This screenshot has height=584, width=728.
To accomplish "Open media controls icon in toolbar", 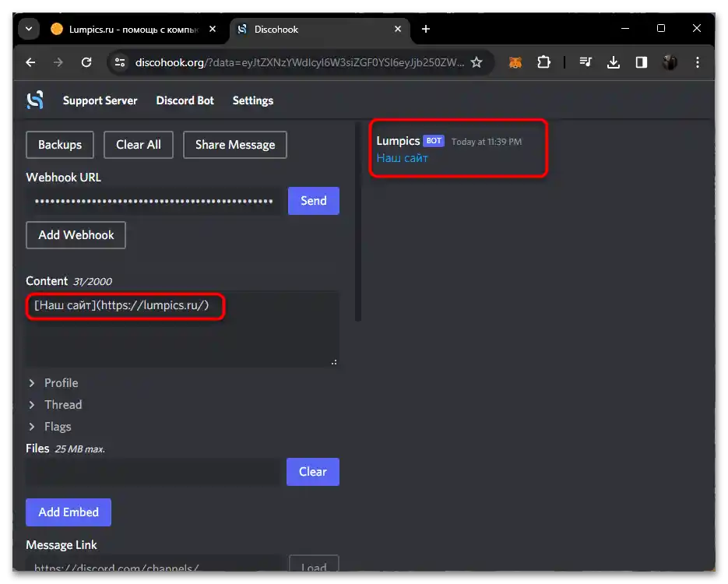I will click(586, 62).
